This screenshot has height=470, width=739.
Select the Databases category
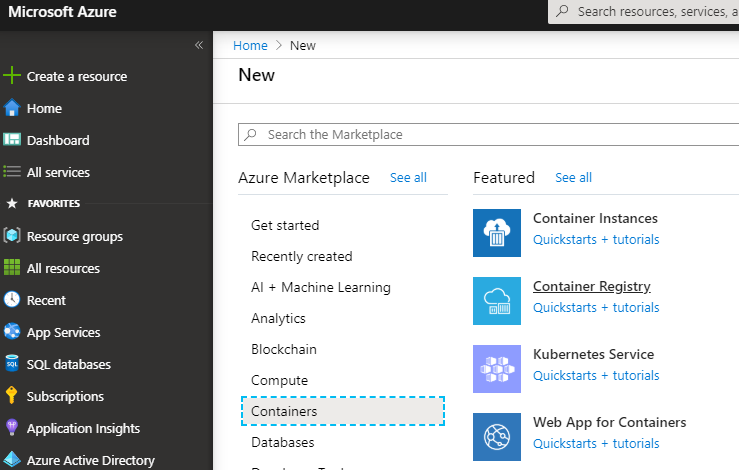(x=283, y=442)
